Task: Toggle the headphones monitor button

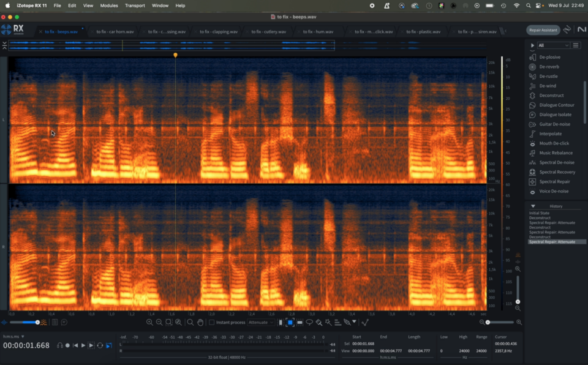Action: [60, 345]
